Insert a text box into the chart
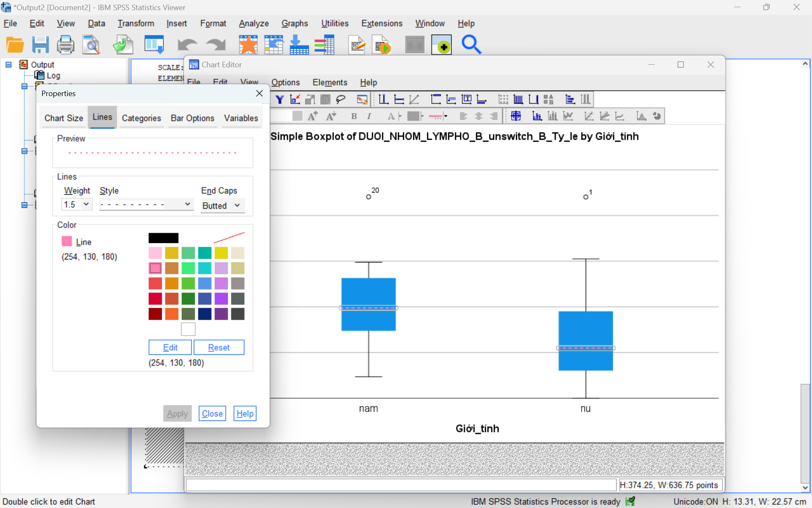 click(x=466, y=99)
